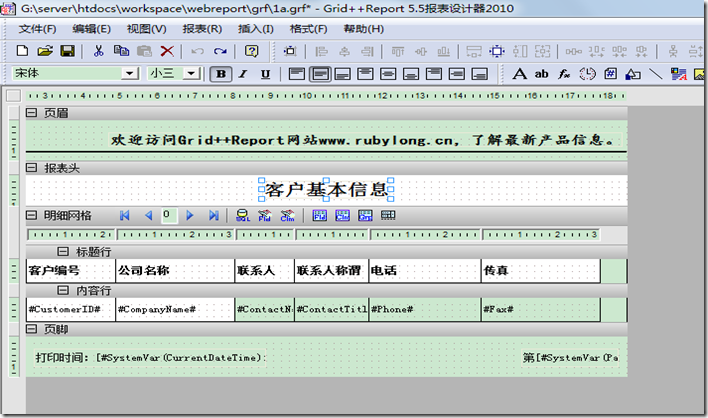The height and width of the screenshot is (418, 708).
Task: Collapse the 内容行 section
Action: click(x=63, y=290)
